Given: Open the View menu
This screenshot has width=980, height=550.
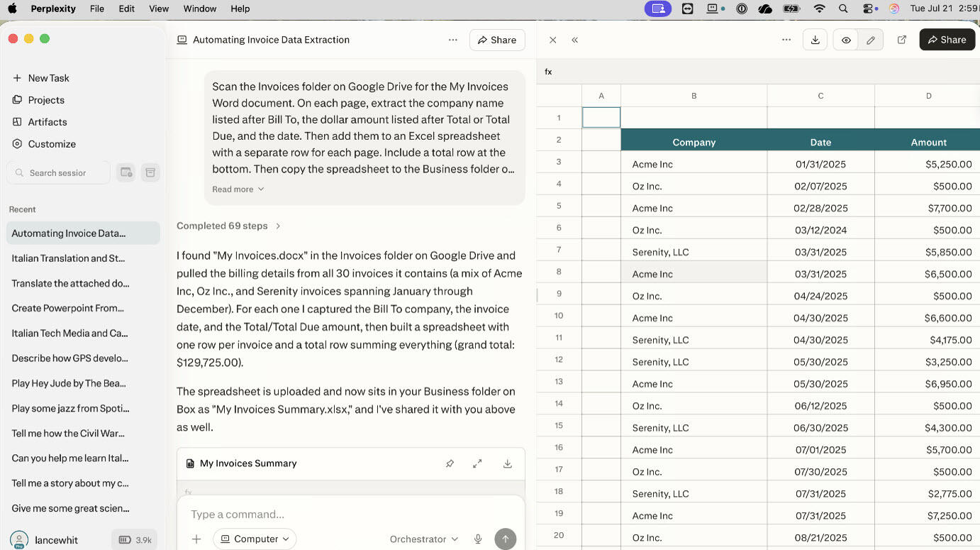Looking at the screenshot, I should pyautogui.click(x=159, y=9).
